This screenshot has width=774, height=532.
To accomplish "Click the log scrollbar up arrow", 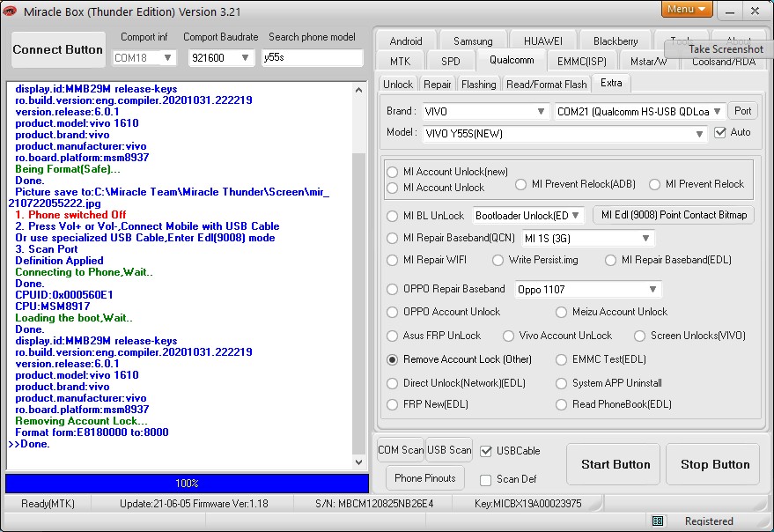I will point(359,90).
